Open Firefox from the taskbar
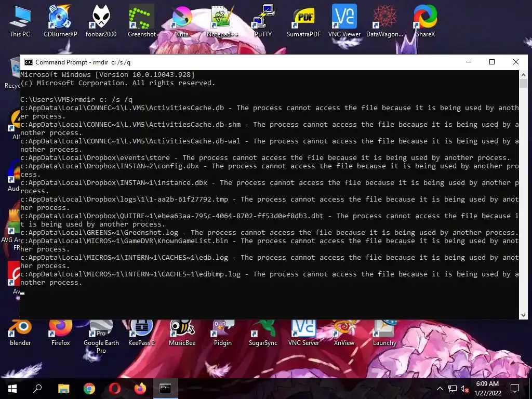Viewport: 532px width, 399px height. click(140, 389)
